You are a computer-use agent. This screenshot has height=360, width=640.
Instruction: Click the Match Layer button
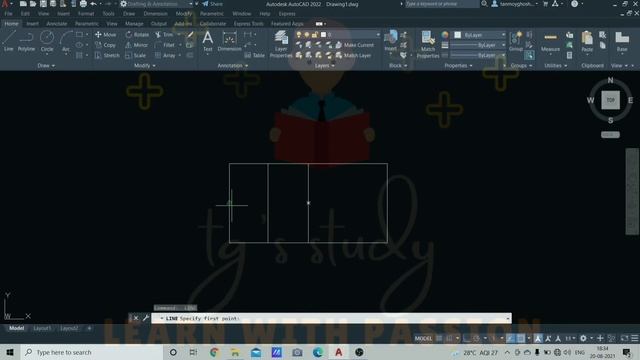[x=353, y=55]
